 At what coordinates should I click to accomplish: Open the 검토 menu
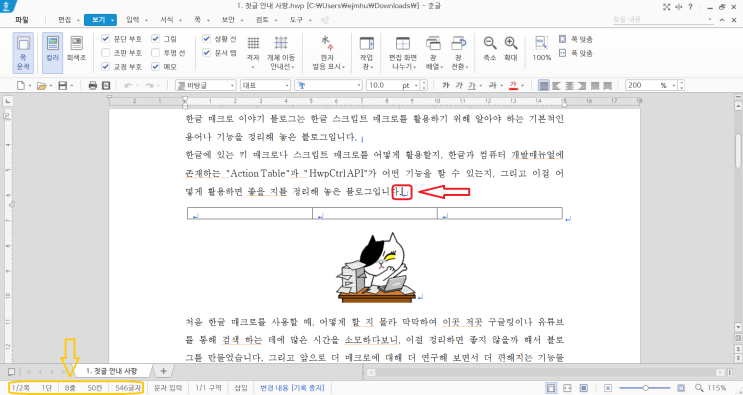tap(262, 20)
